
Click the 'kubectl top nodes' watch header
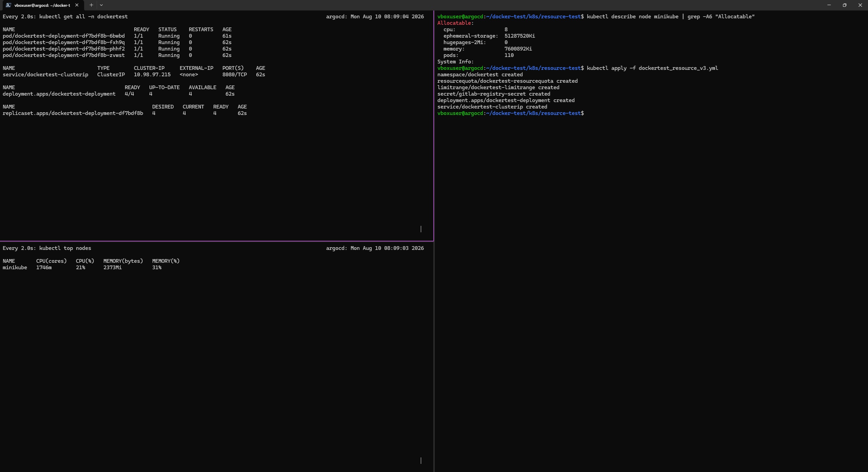pos(65,248)
